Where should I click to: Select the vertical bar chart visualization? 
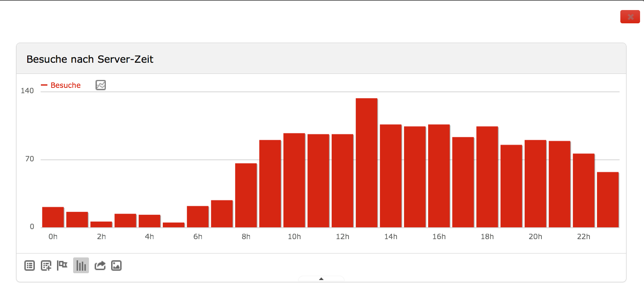81,266
